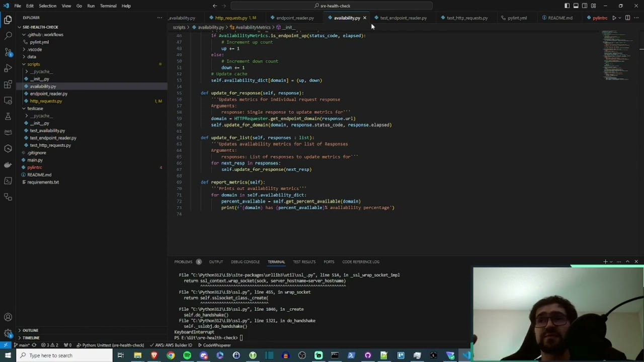Screen dimensions: 644x362
Task: Collapse the scripts folder
Action: (x=34, y=64)
